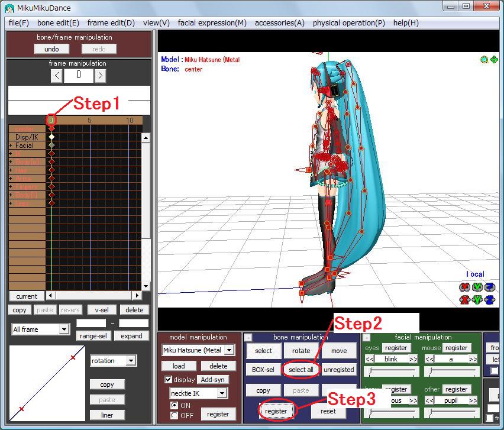Screen dimensions: 504x430
Task: Click the other pupil slider
Action: [451, 413]
